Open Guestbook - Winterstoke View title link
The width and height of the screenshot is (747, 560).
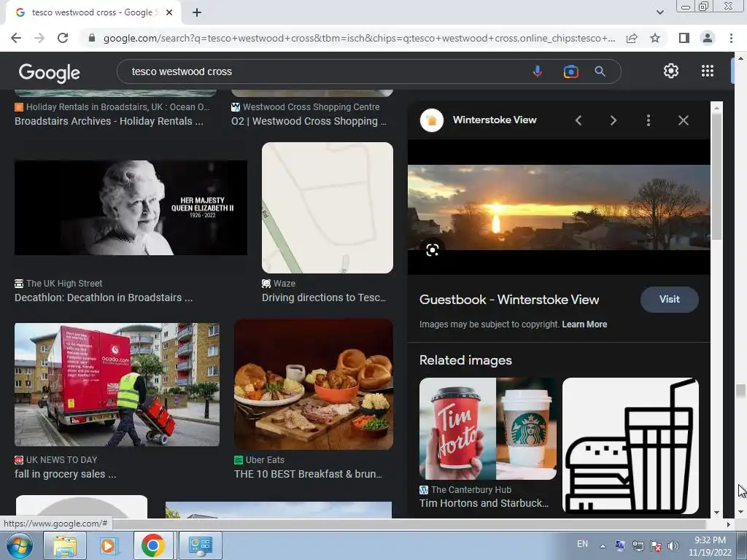[508, 300]
